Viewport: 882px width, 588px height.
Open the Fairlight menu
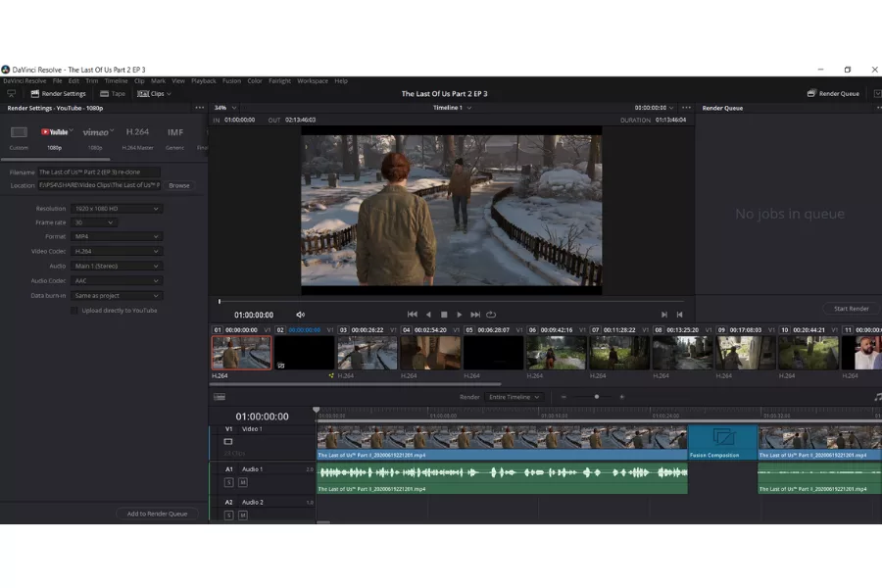[x=279, y=81]
